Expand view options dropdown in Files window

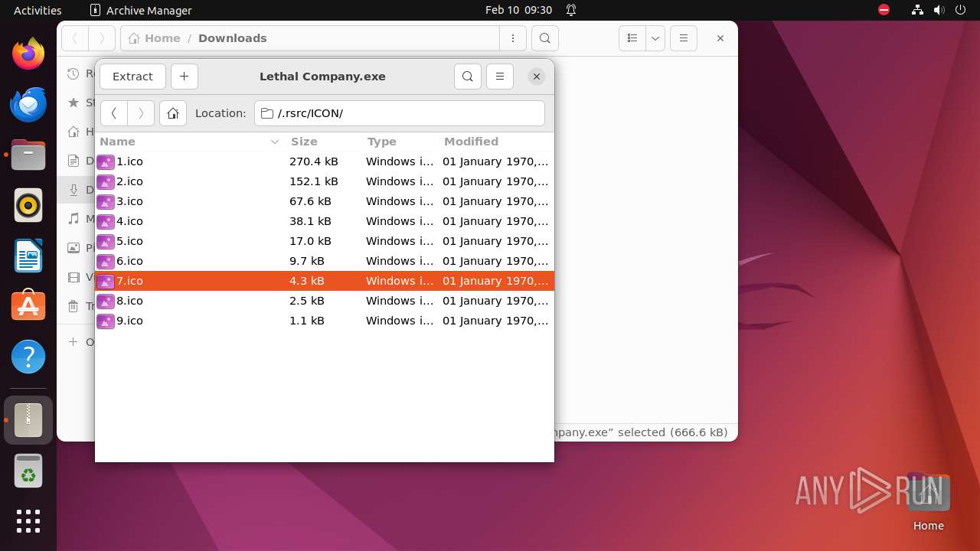655,38
